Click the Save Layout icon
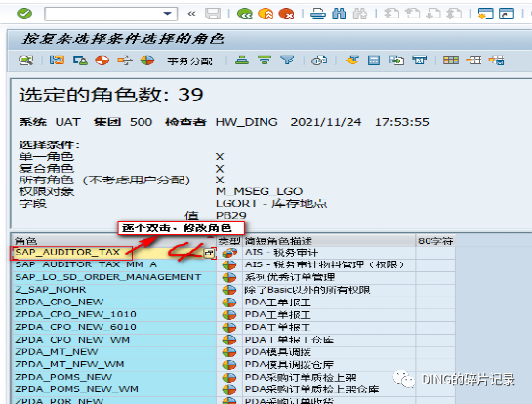This screenshot has height=404, width=532. tap(496, 61)
